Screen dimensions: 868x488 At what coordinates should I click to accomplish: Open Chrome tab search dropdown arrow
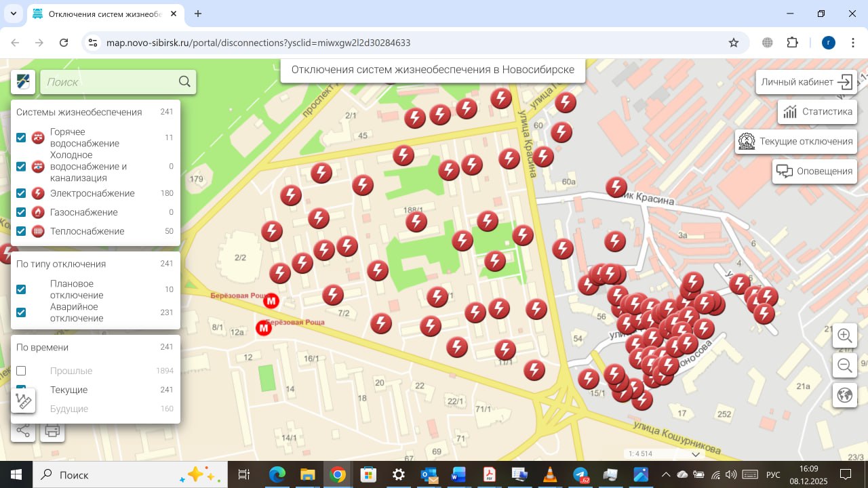13,14
